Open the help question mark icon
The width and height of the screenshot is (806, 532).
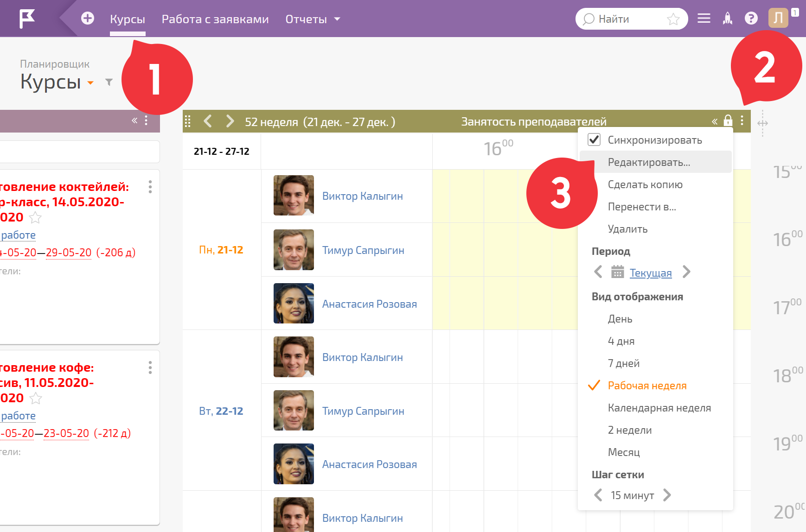(751, 19)
